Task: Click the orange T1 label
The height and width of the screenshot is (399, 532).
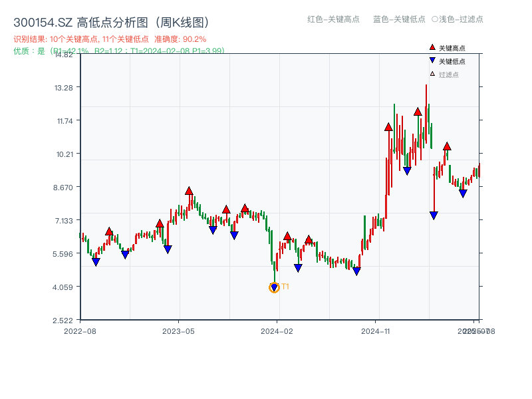Action: 285,287
